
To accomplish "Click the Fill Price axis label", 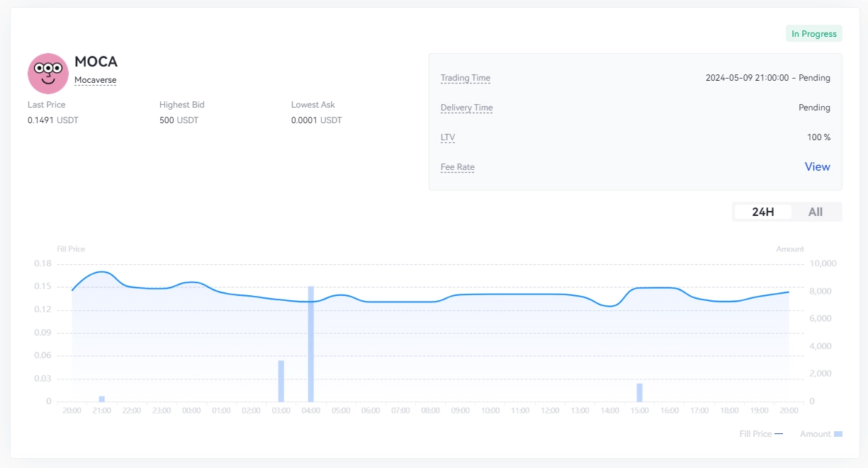I will pos(70,249).
